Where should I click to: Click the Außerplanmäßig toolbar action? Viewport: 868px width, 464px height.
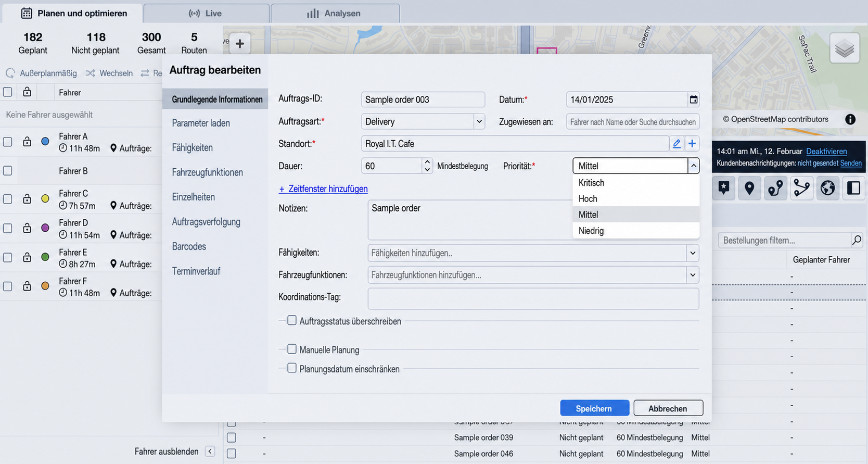point(42,73)
